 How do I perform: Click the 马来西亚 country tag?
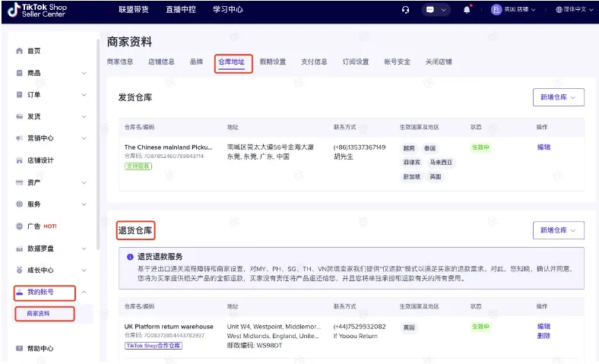point(441,163)
